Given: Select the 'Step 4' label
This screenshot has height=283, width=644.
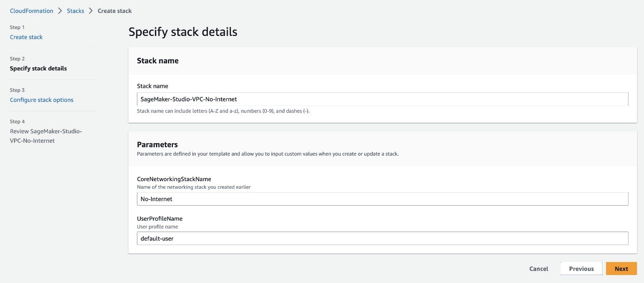Looking at the screenshot, I should [x=17, y=122].
